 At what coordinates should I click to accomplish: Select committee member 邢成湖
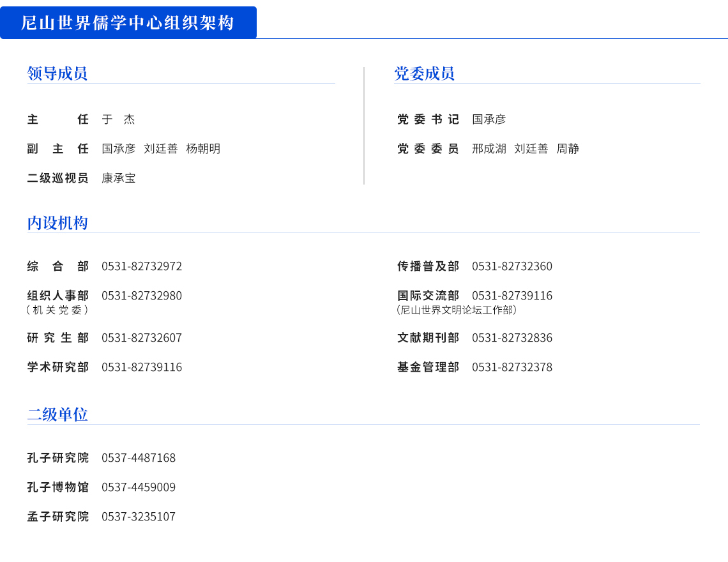(489, 149)
